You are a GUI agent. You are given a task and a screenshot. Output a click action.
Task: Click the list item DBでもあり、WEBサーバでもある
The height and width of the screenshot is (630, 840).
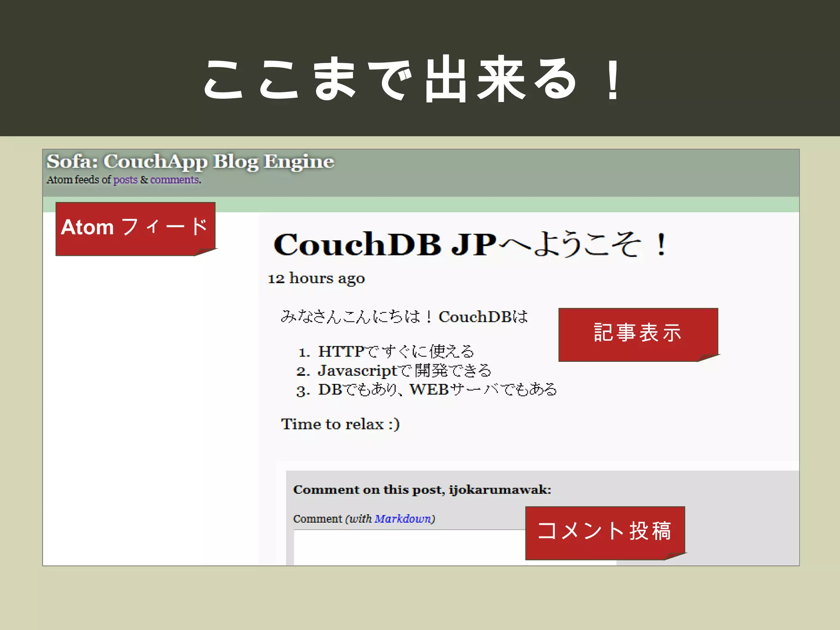438,389
